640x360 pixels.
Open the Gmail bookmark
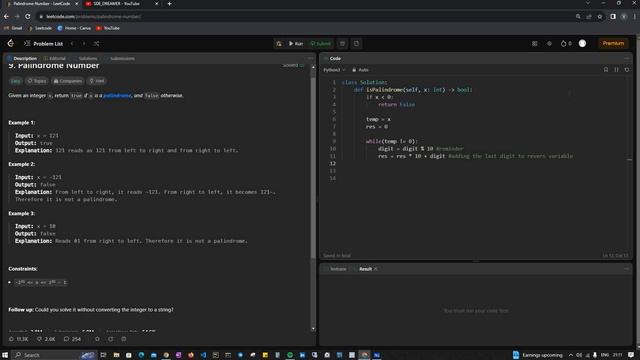(13, 28)
